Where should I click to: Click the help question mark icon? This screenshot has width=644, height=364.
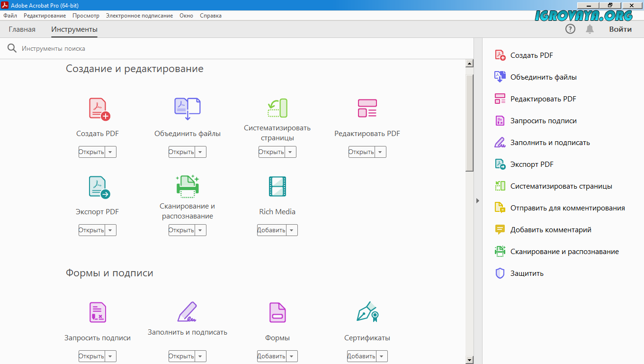click(x=570, y=29)
